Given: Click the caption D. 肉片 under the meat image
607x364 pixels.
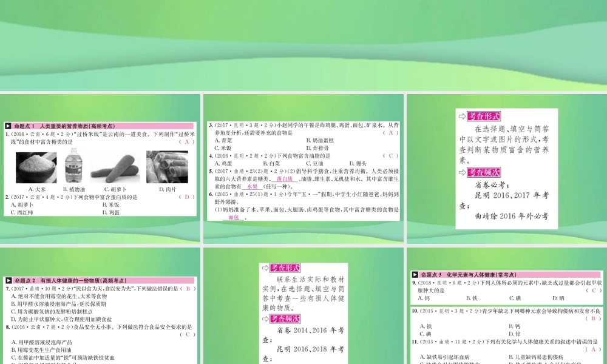Looking at the screenshot, I should tap(168, 189).
